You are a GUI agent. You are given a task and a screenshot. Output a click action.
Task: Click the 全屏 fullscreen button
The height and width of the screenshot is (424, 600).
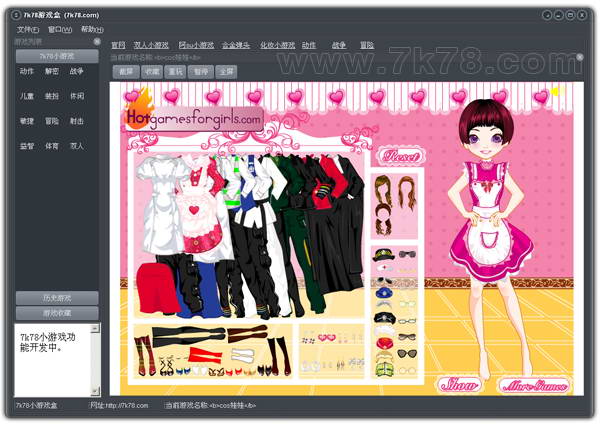[x=227, y=72]
